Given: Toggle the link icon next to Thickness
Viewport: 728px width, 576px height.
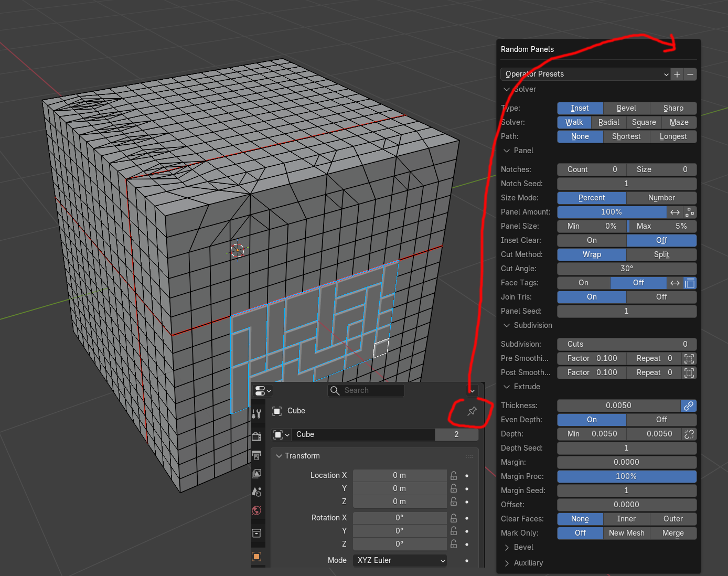Looking at the screenshot, I should click(x=689, y=406).
